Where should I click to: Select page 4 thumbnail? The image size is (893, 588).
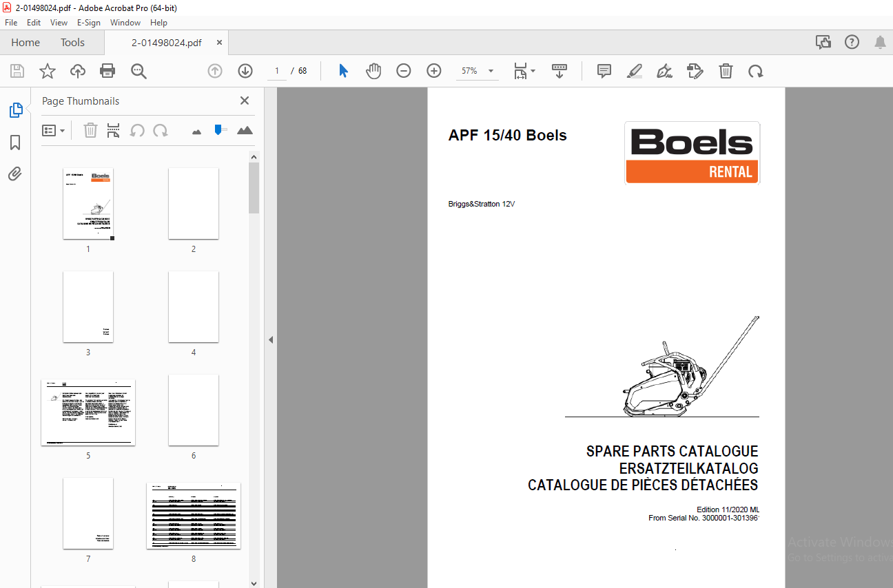(194, 307)
